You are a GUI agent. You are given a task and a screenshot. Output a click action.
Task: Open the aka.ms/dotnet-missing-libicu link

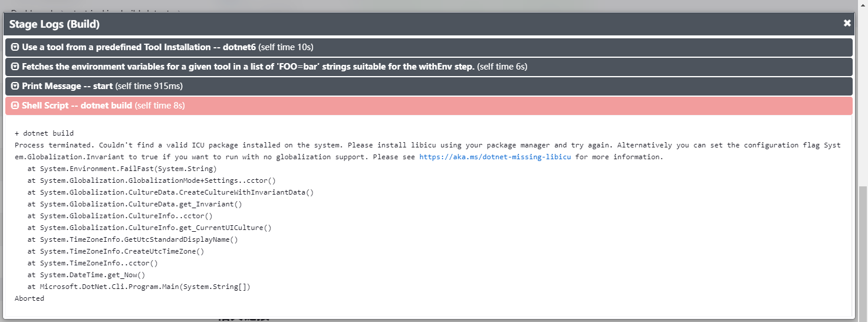point(495,157)
